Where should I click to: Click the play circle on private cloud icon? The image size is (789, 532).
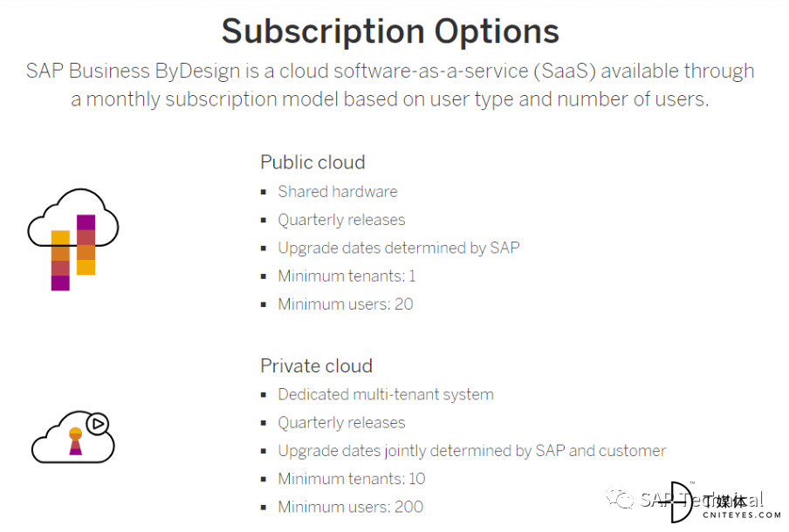(98, 424)
